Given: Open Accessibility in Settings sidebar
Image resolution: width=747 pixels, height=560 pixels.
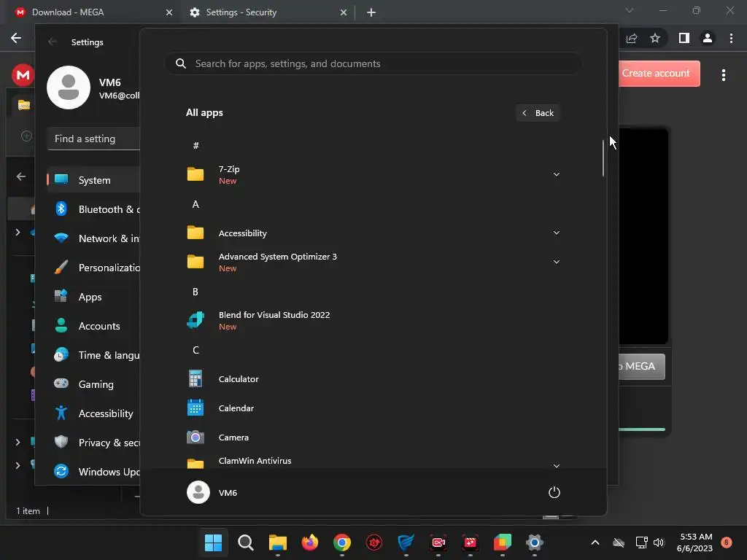Looking at the screenshot, I should [x=93, y=413].
